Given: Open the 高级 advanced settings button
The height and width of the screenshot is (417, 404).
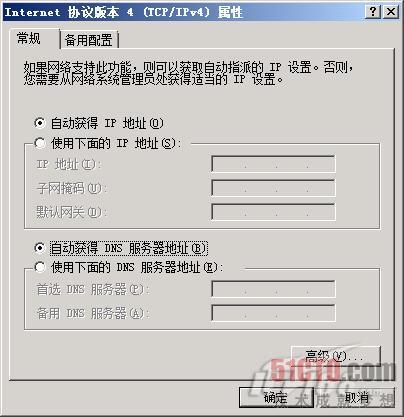Looking at the screenshot, I should click(x=336, y=356).
